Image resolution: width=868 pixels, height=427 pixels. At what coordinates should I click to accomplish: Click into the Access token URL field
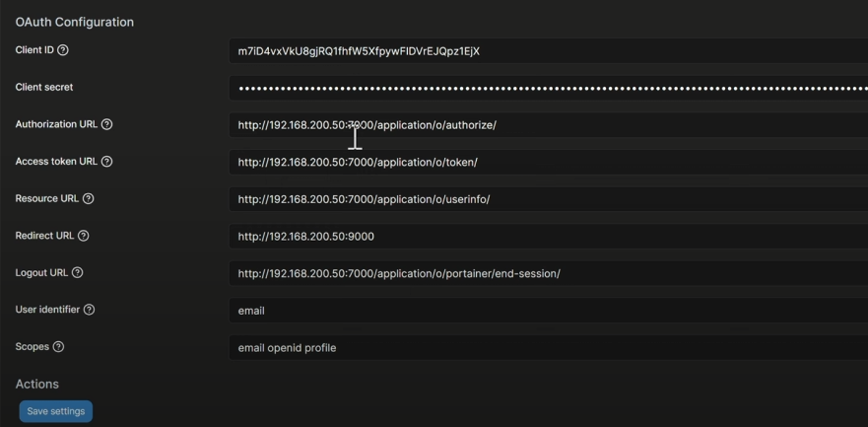pos(549,163)
